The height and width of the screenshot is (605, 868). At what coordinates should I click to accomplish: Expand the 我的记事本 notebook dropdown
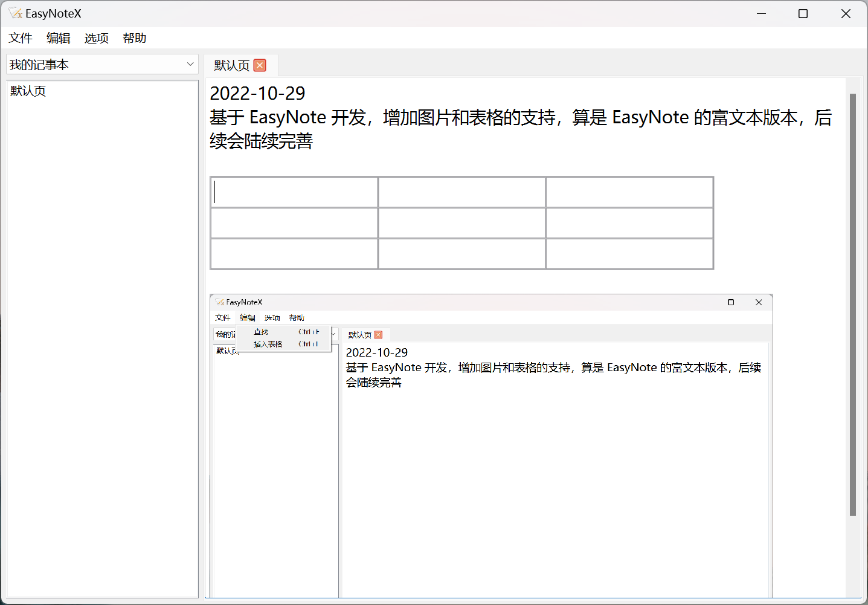pyautogui.click(x=190, y=64)
